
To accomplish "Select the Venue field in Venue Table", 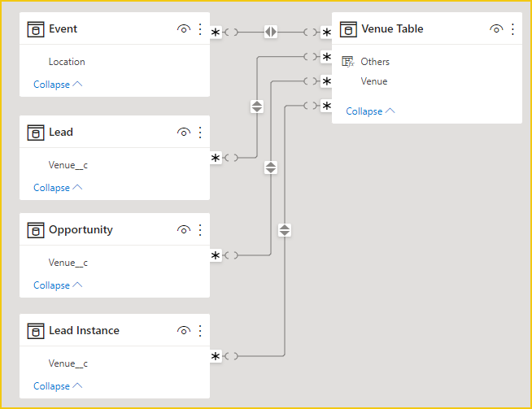I will (374, 81).
